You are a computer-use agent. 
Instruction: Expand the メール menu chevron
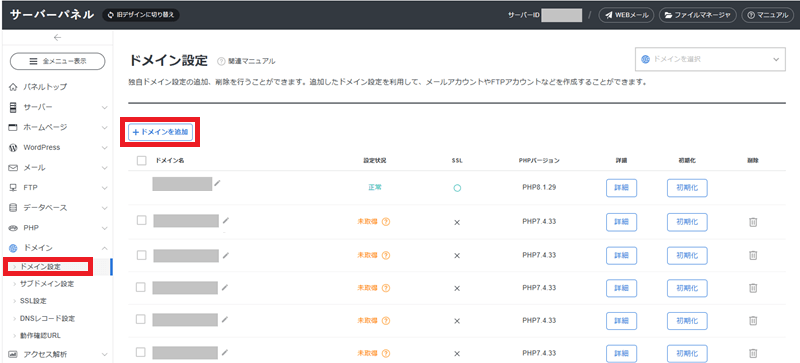click(105, 168)
